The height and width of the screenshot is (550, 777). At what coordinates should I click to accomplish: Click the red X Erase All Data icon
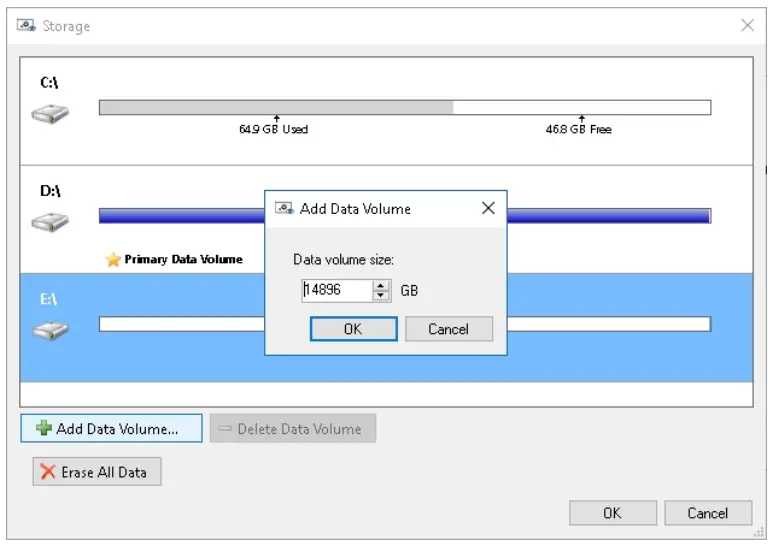(48, 472)
